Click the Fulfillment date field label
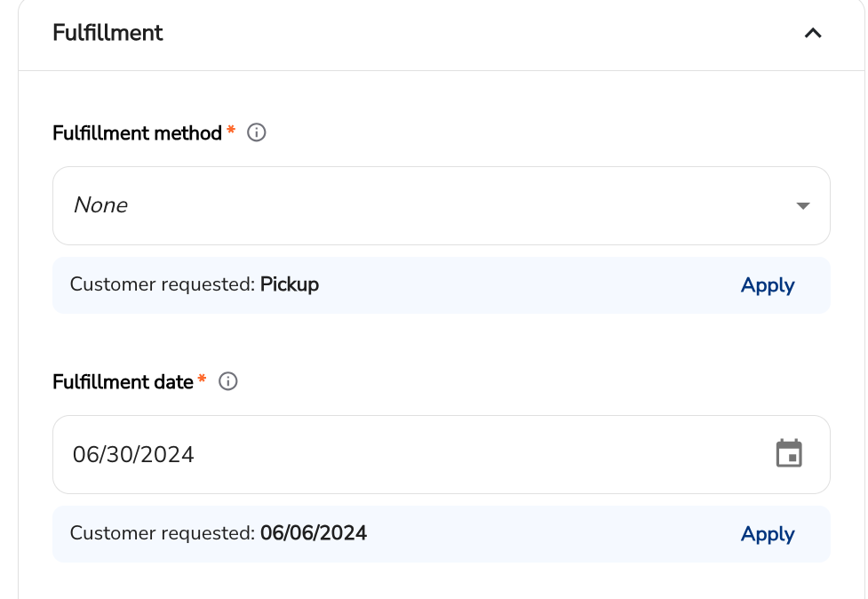 [x=123, y=381]
